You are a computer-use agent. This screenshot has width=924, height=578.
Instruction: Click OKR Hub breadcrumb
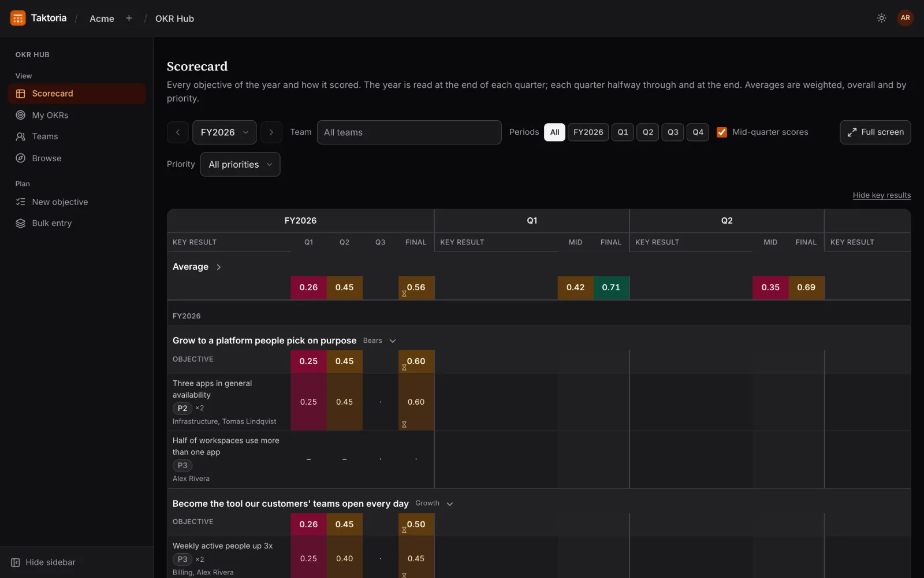[174, 18]
